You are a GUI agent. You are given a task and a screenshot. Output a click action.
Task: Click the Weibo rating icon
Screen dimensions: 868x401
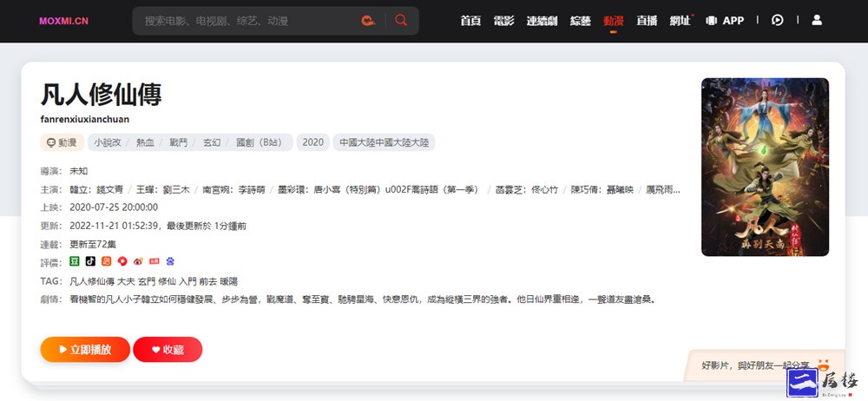(138, 260)
